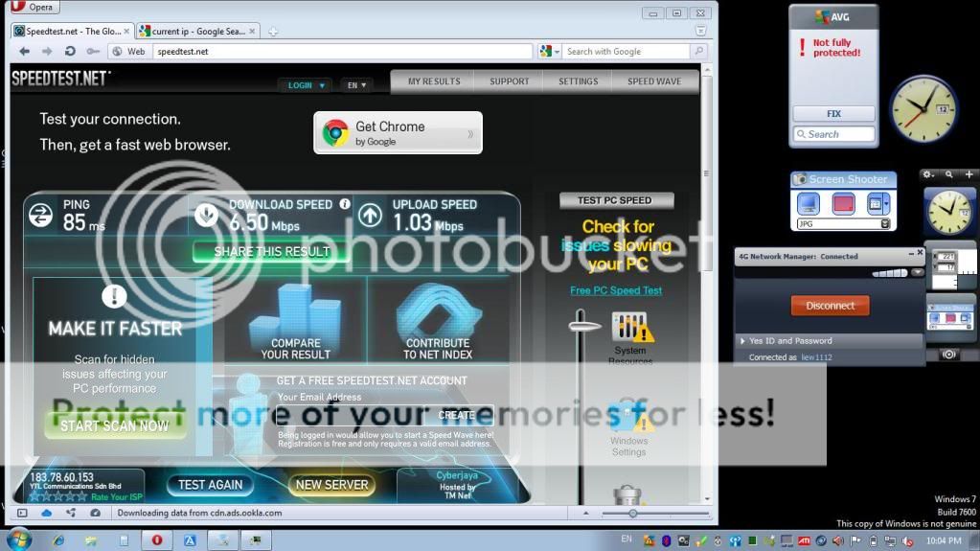The width and height of the screenshot is (980, 551).
Task: Click the Windows Start orb
Action: (x=17, y=540)
